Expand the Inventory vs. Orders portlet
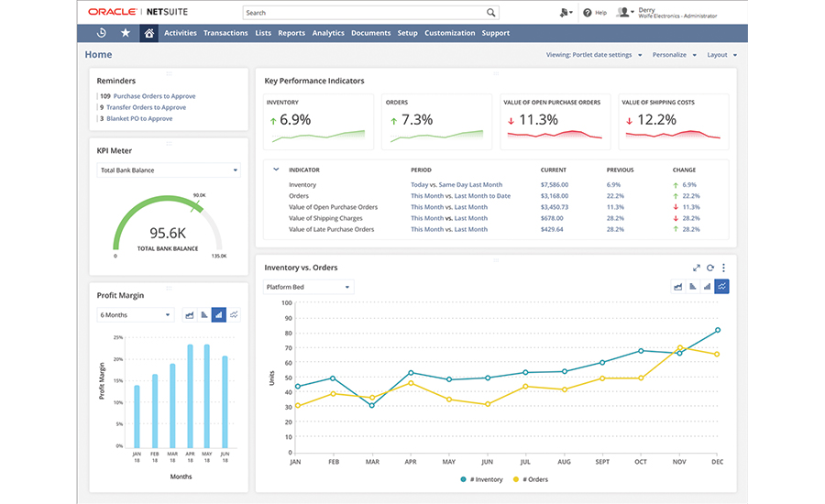Screen dimensions: 825x504 (x=696, y=268)
